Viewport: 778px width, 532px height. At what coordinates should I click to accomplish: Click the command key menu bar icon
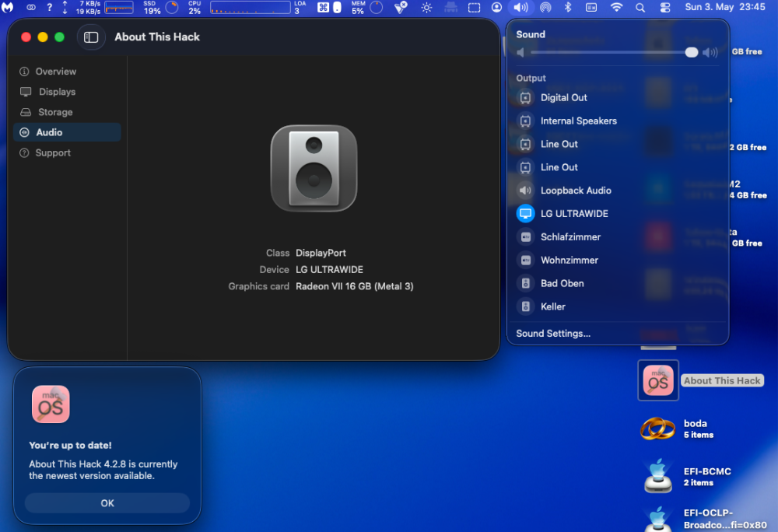[x=323, y=8]
